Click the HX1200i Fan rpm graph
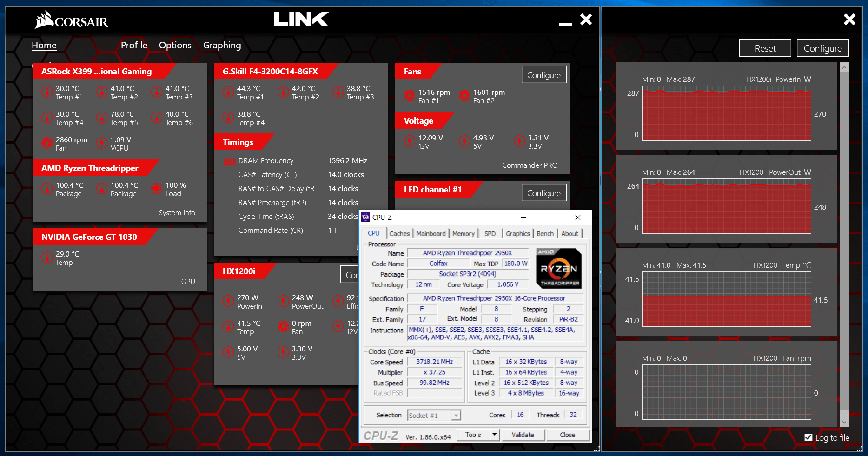The width and height of the screenshot is (868, 456). click(727, 392)
